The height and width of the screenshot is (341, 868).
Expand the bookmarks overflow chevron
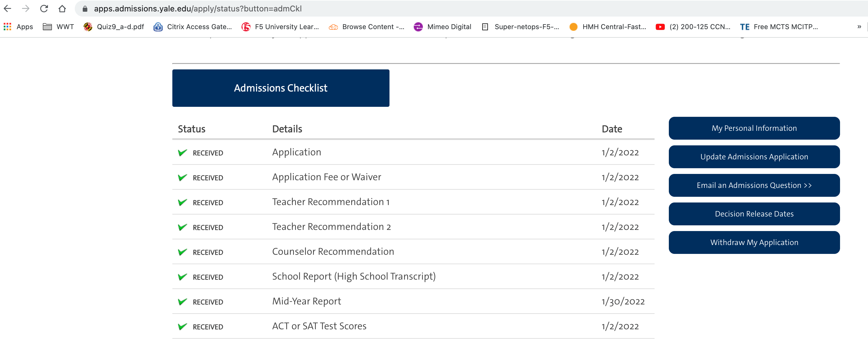tap(859, 27)
